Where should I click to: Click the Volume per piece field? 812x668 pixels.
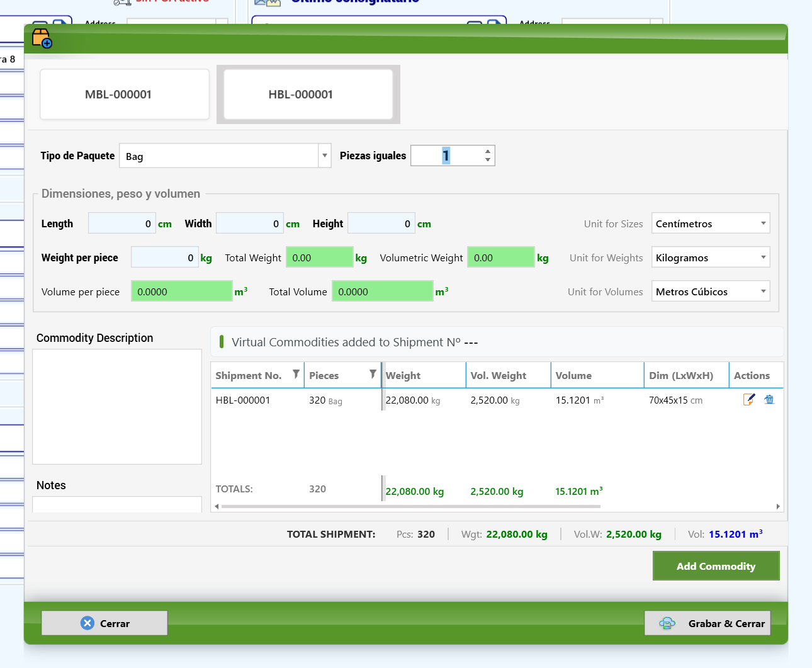tap(182, 292)
